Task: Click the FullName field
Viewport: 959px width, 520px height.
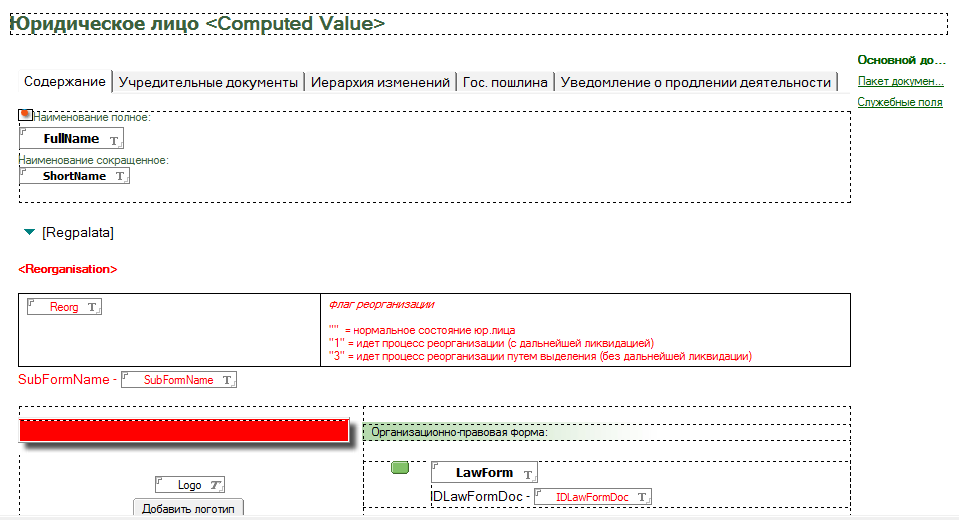Action: [x=72, y=138]
